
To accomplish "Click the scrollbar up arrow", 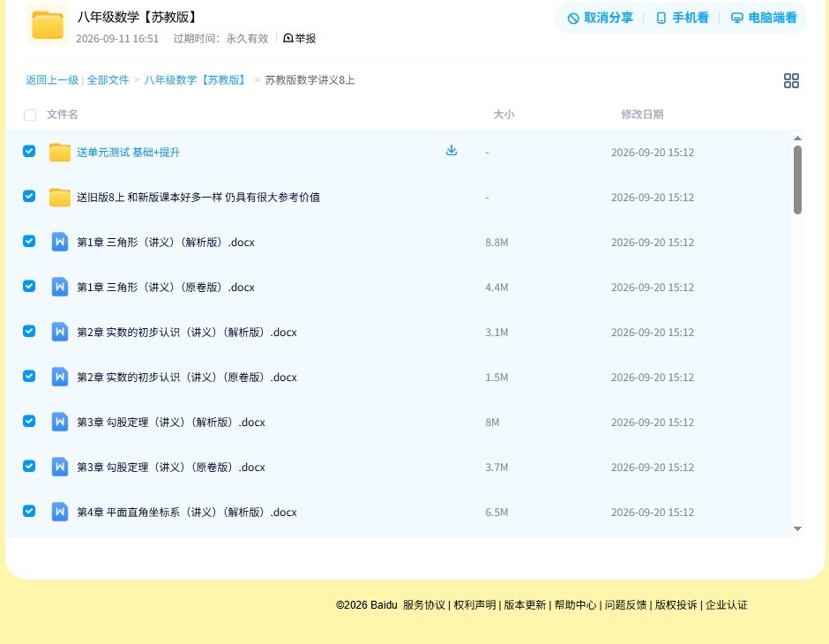I will (x=797, y=139).
